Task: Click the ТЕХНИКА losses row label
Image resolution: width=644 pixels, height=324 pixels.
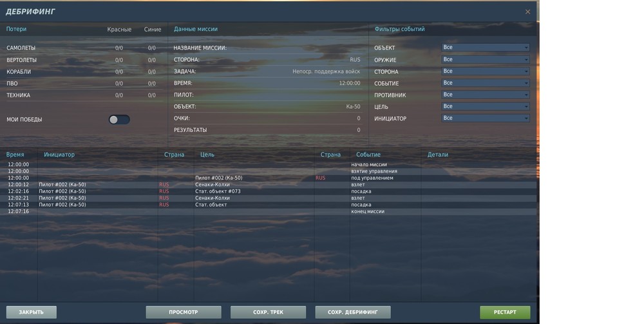Action: coord(19,95)
